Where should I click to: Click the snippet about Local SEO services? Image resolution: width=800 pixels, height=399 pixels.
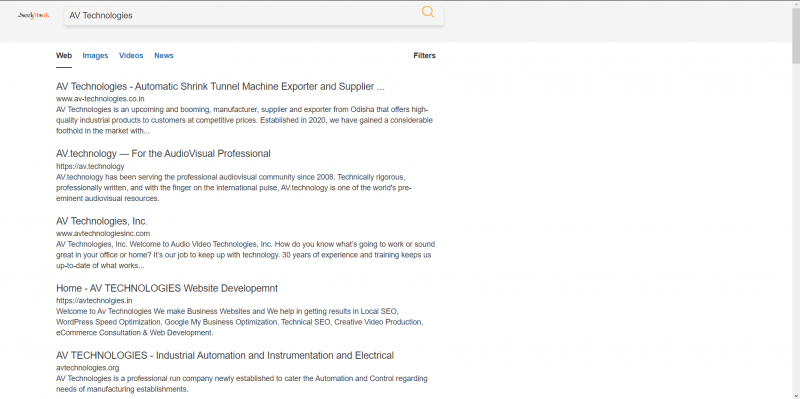point(240,322)
